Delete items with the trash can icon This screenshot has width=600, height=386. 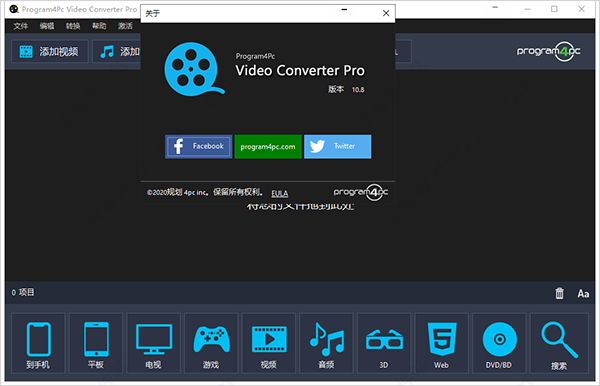point(559,293)
